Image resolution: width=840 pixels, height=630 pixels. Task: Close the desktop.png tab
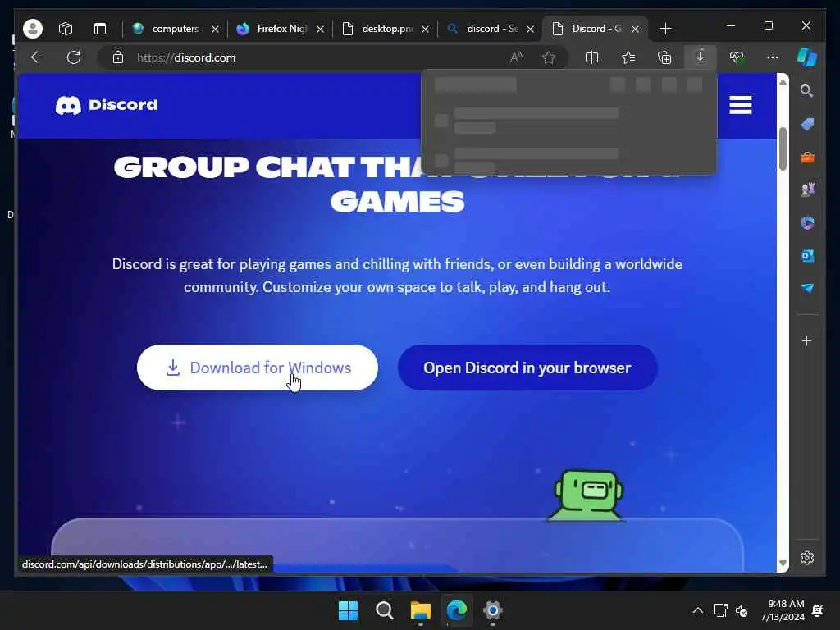[x=426, y=29]
